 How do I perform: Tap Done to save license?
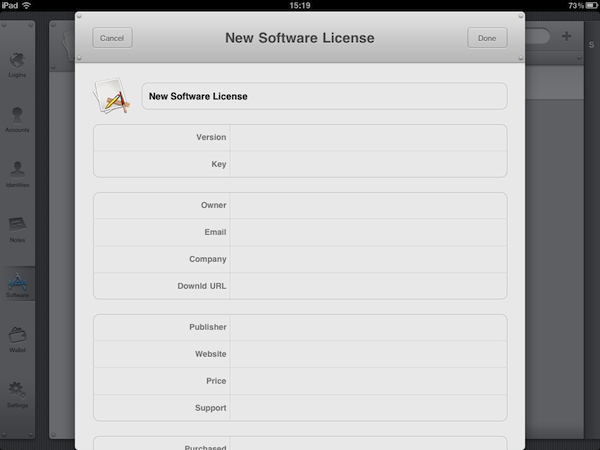[487, 38]
